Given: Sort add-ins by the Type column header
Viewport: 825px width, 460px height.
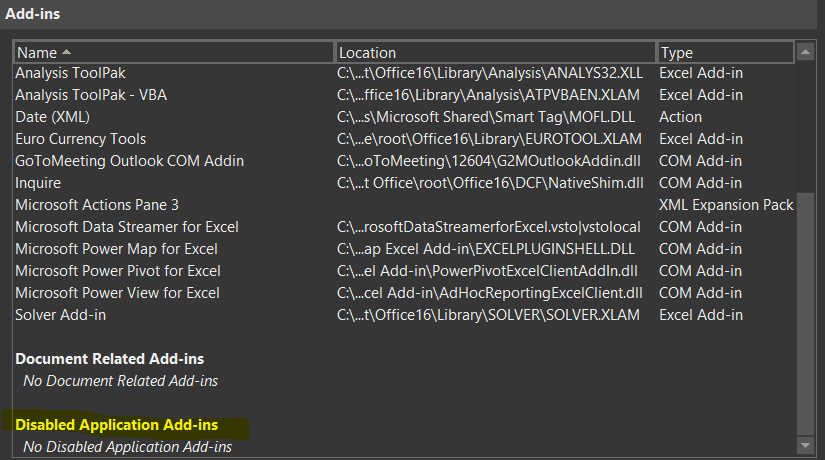Looking at the screenshot, I should (x=726, y=53).
